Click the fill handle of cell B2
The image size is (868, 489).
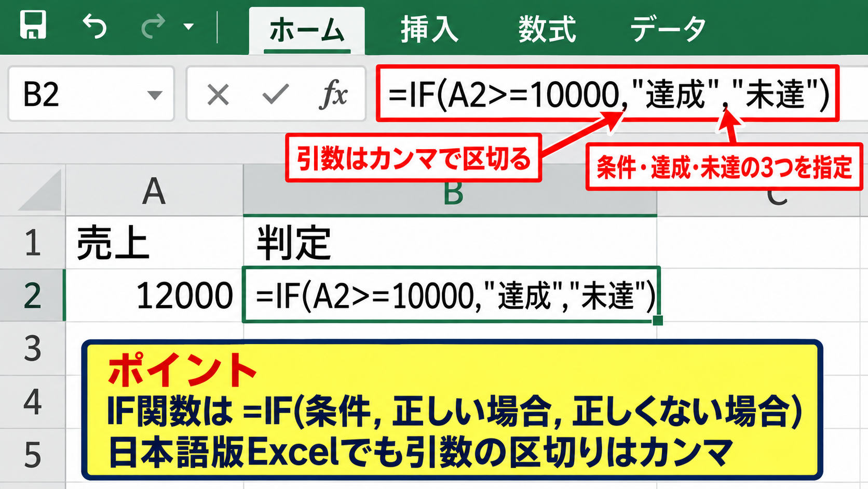click(x=658, y=320)
